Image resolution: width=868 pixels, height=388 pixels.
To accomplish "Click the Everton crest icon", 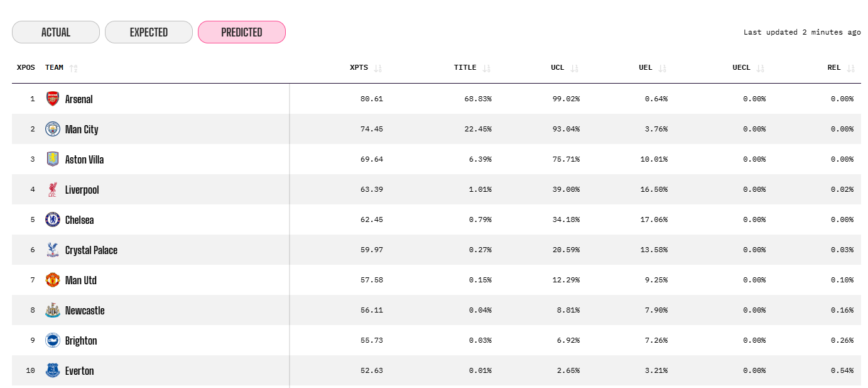I will click(x=53, y=370).
